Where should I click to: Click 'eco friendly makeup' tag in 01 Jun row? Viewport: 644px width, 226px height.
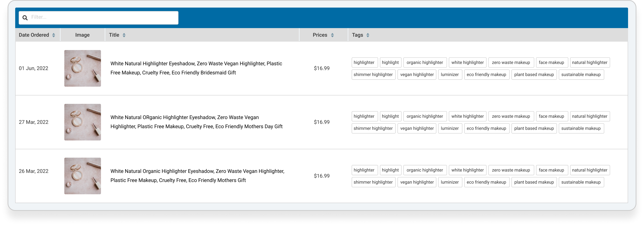click(x=486, y=75)
